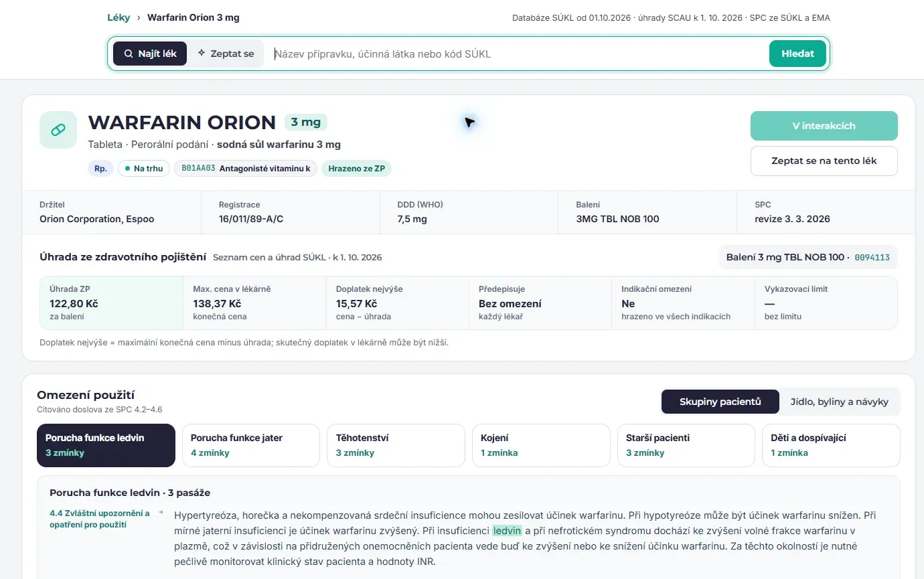Open the Děti a dospívající card
The height and width of the screenshot is (579, 924).
[x=831, y=445]
